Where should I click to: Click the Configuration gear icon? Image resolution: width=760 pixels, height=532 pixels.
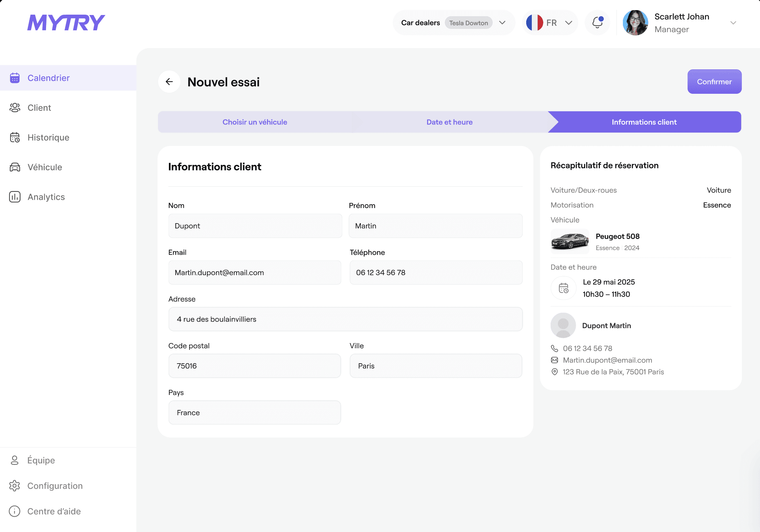click(x=15, y=486)
